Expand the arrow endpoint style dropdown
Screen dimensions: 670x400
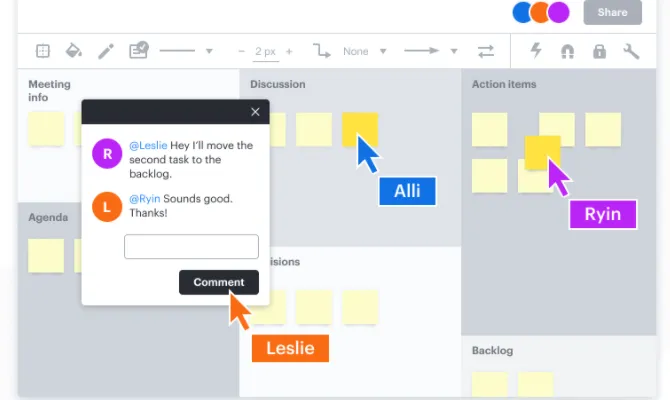coord(453,51)
